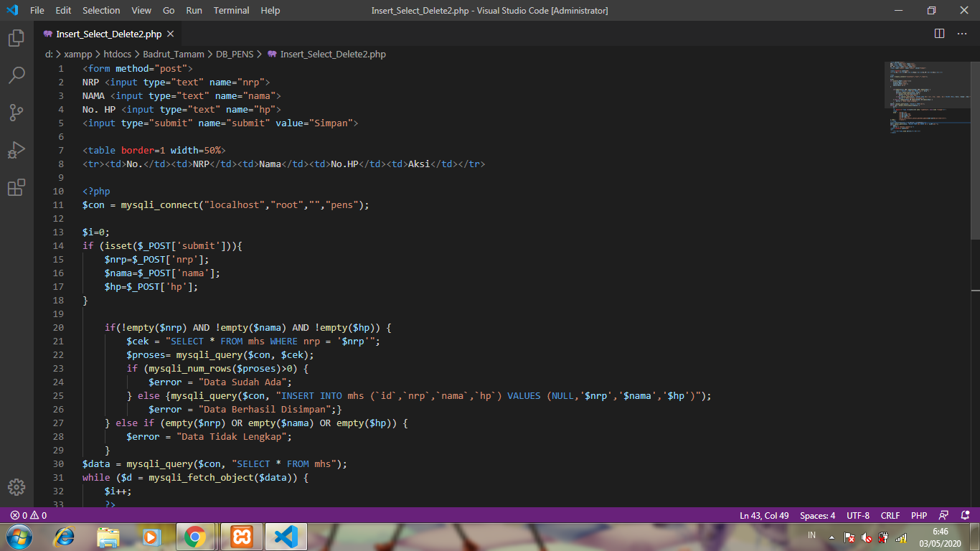
Task: Show hidden system tray icons
Action: tap(831, 537)
